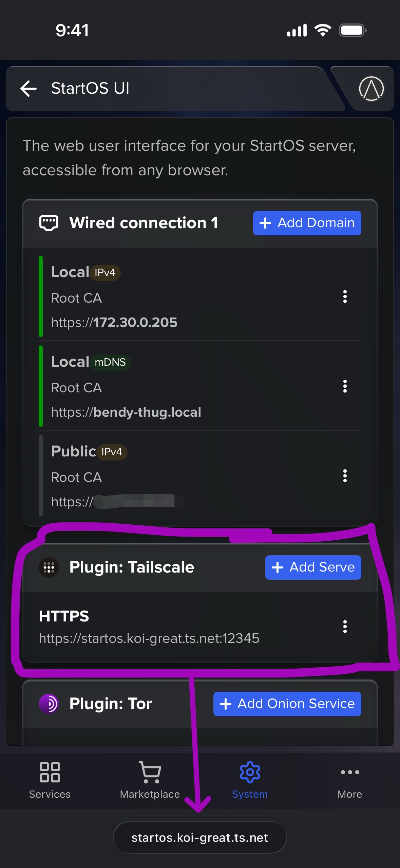Open the Services tab
This screenshot has height=868, width=400.
(50, 781)
